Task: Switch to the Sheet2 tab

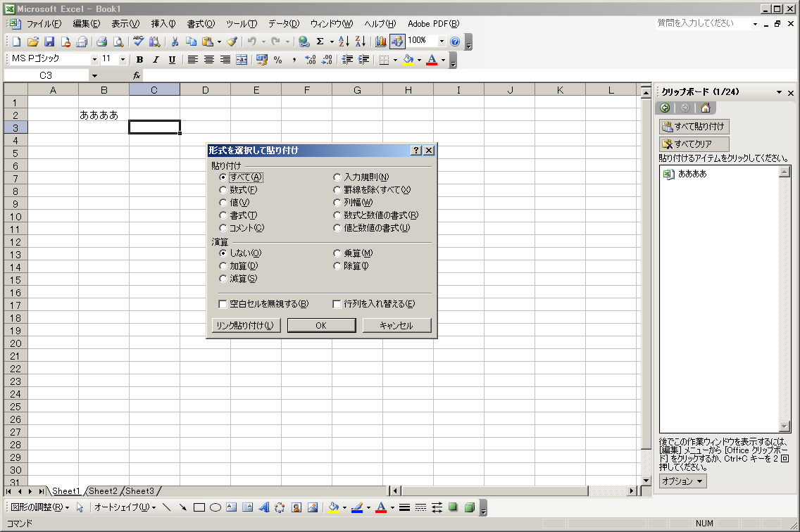Action: (103, 491)
